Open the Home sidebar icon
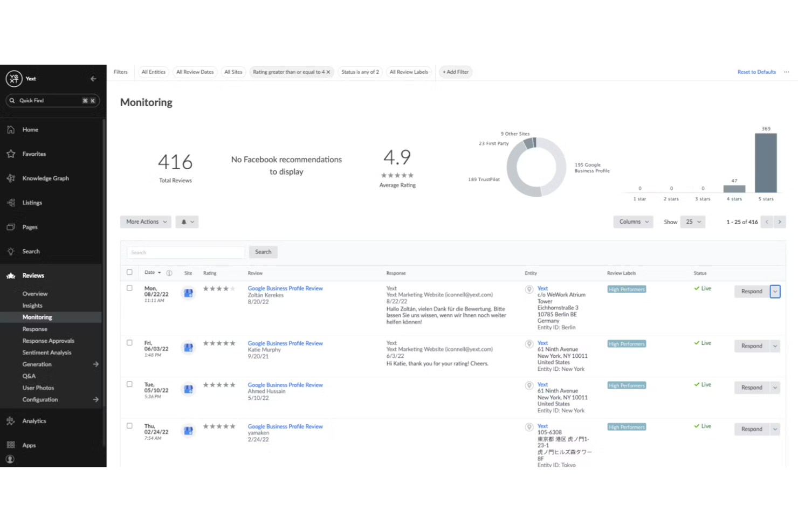 (x=11, y=130)
